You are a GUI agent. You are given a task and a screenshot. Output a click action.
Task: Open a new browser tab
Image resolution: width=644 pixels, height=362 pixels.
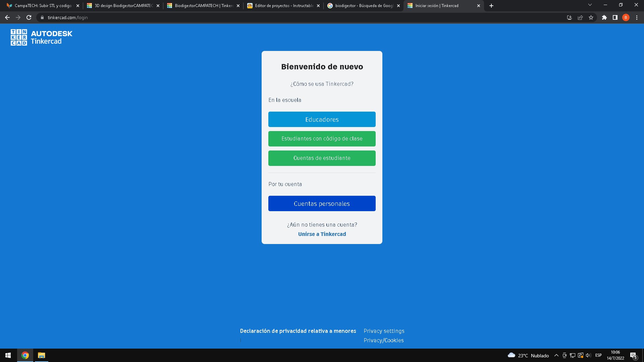click(x=491, y=6)
